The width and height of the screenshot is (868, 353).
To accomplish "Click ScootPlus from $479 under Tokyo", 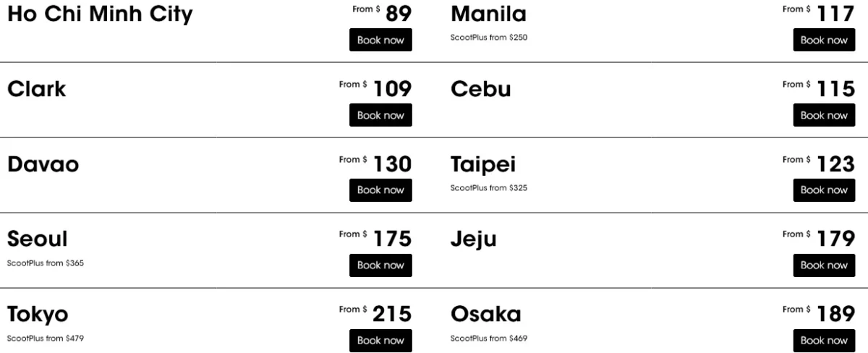I will pyautogui.click(x=46, y=339).
